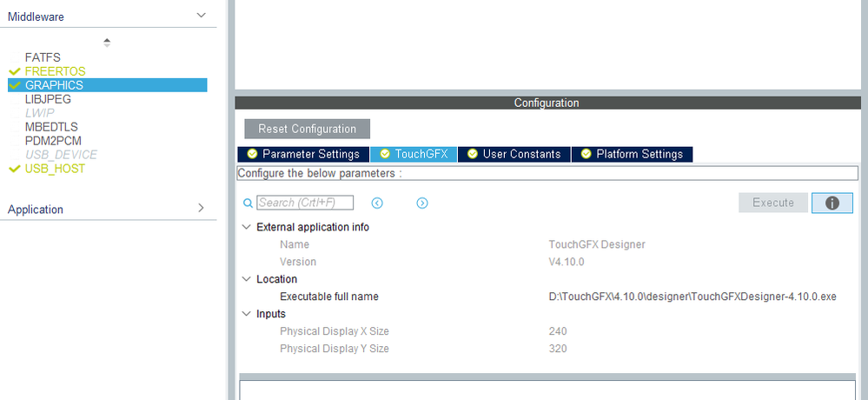868x400 pixels.
Task: Click the TouchGFX tab status icon
Action: 385,154
